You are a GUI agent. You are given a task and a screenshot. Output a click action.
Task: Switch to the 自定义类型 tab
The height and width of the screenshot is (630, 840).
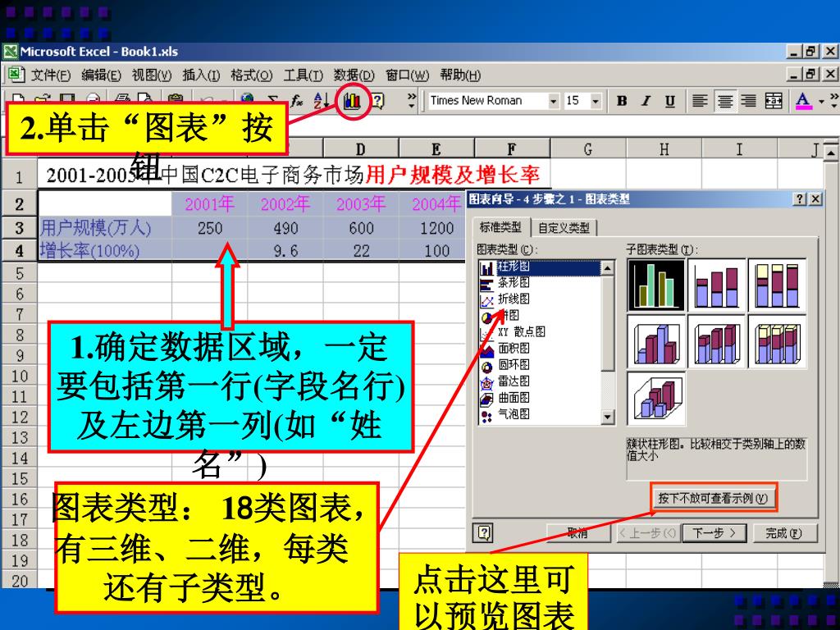coord(564,228)
